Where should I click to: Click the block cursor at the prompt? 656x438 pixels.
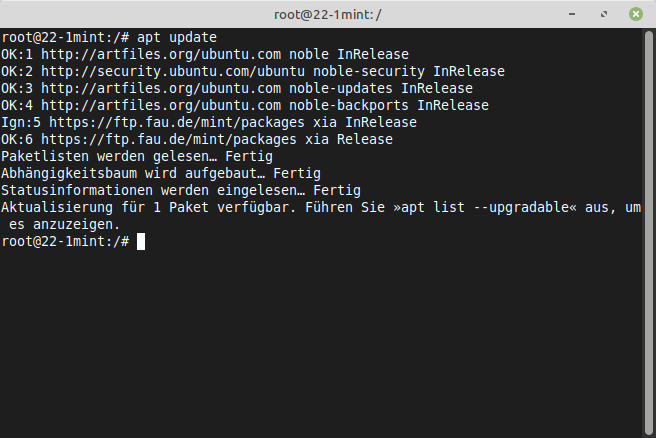point(141,242)
